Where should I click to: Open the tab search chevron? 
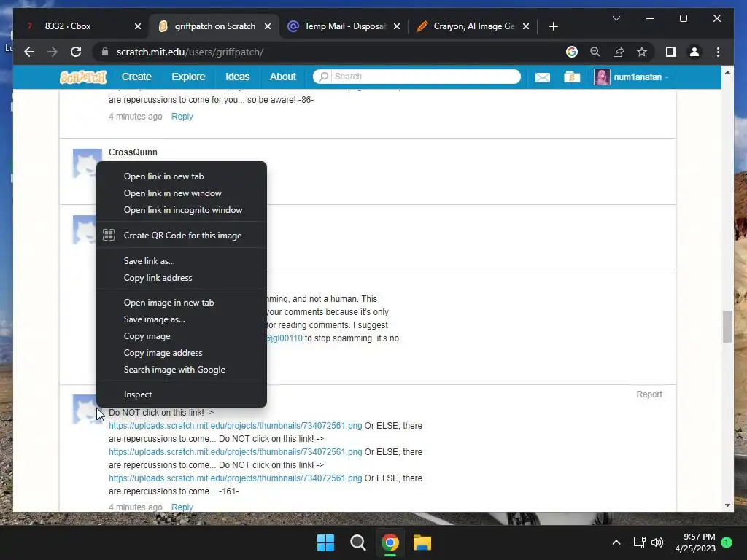[x=616, y=18]
